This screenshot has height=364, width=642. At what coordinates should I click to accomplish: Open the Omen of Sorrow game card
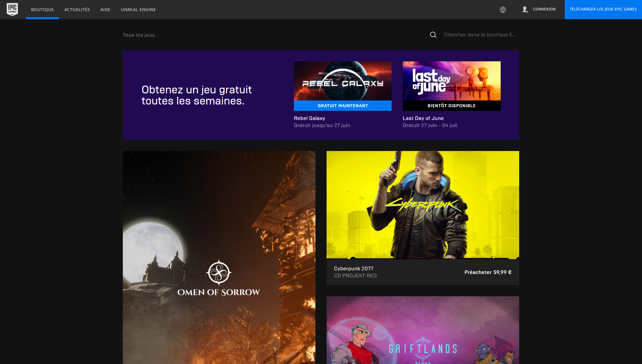point(219,257)
